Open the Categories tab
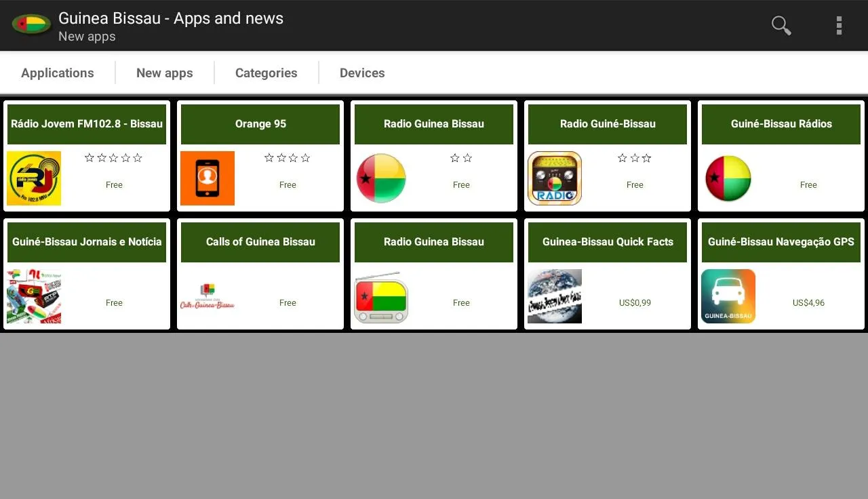 pos(267,73)
